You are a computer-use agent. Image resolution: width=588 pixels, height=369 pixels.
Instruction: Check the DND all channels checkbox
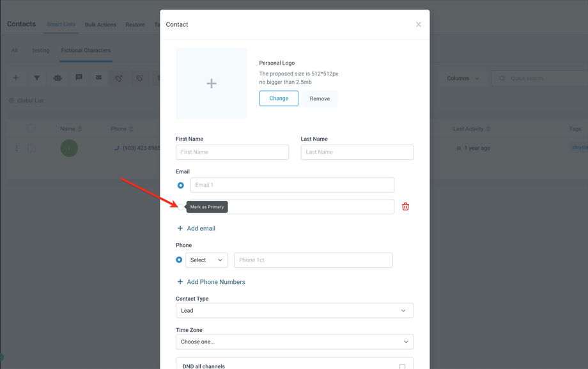tap(402, 366)
